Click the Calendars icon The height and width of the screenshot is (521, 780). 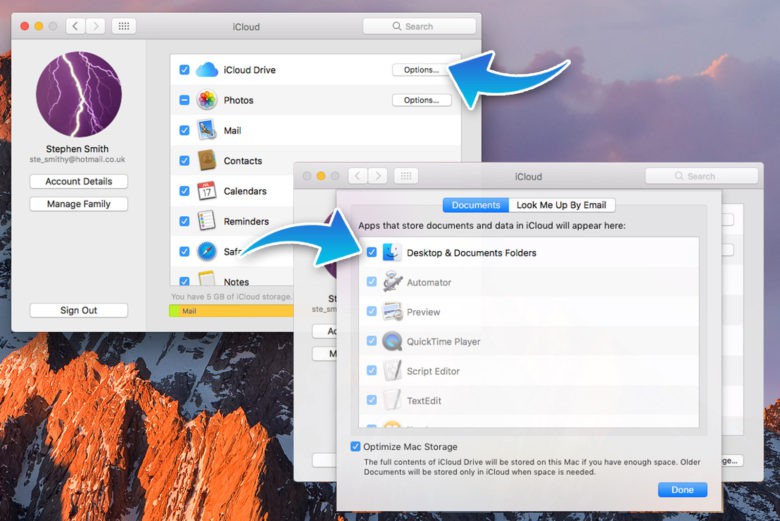206,191
